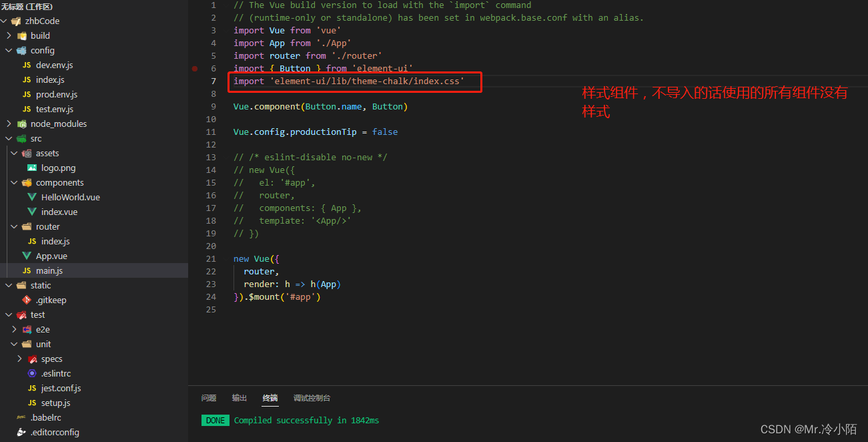The width and height of the screenshot is (868, 442).
Task: Click the static folder icon
Action: pos(21,285)
